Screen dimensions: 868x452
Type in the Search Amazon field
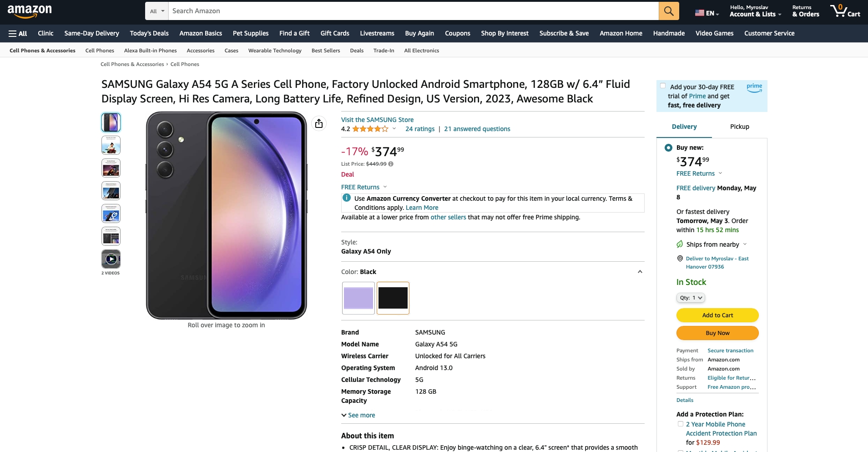coord(413,11)
